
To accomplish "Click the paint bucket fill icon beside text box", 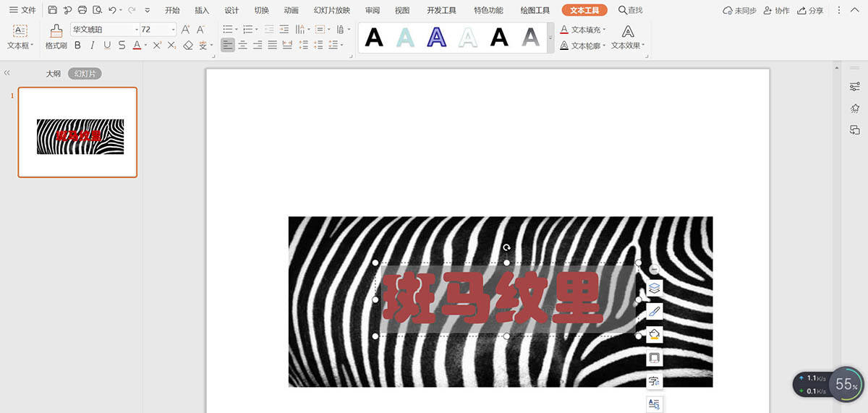I will [654, 334].
